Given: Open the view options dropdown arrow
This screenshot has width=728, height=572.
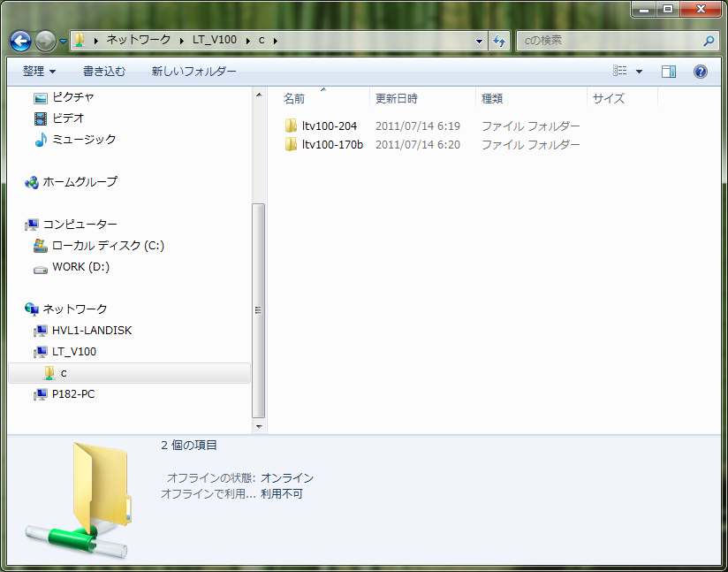Looking at the screenshot, I should click(x=639, y=71).
